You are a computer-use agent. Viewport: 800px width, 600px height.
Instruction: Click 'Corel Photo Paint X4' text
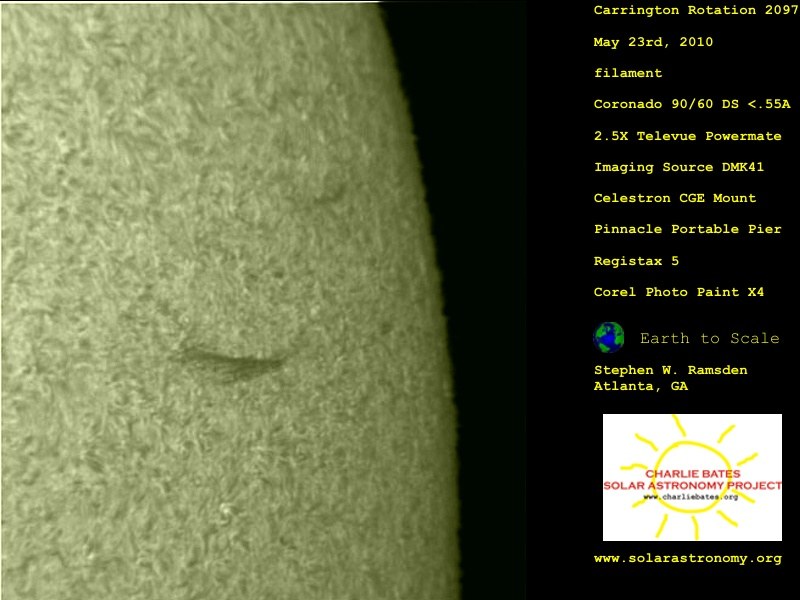pyautogui.click(x=679, y=292)
